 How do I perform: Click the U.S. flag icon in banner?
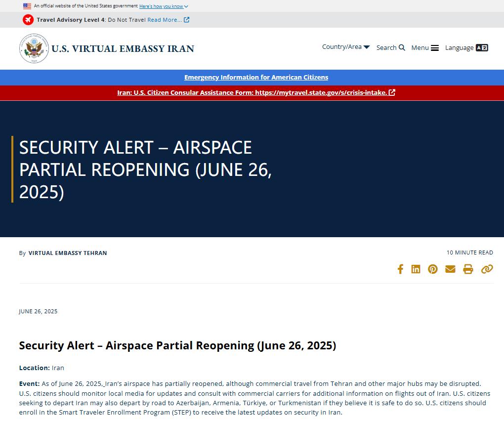[x=27, y=6]
